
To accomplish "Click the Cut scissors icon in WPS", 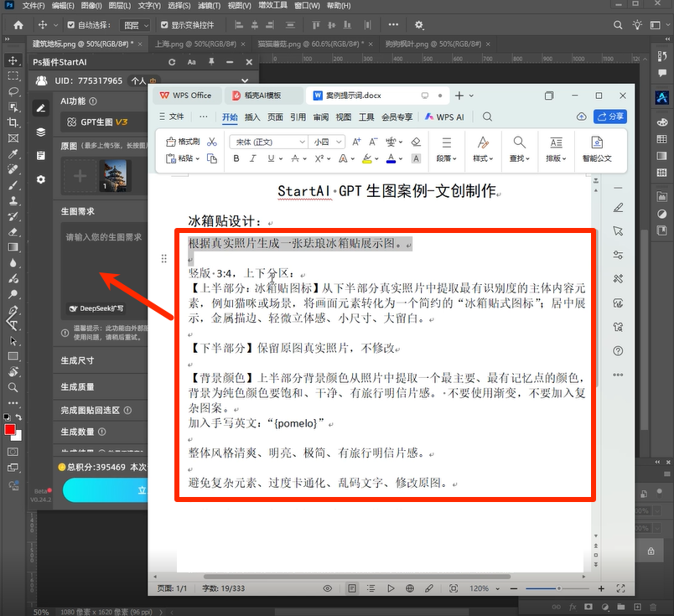I will point(212,142).
